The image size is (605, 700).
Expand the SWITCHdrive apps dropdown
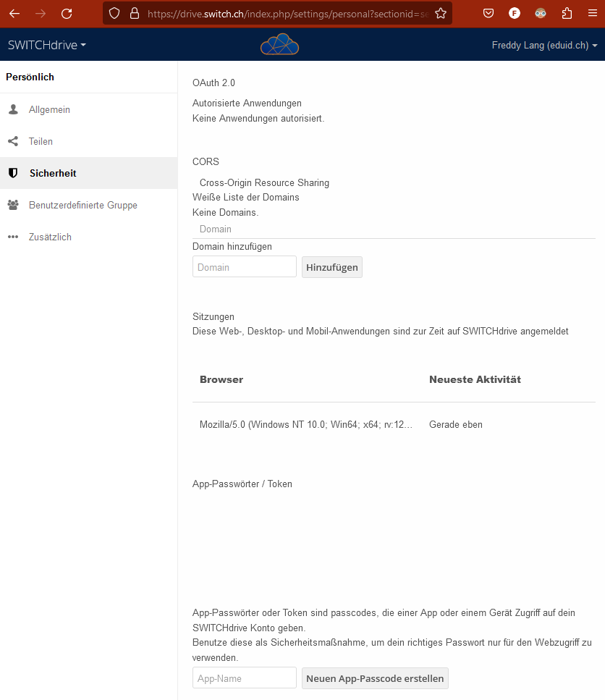click(47, 45)
